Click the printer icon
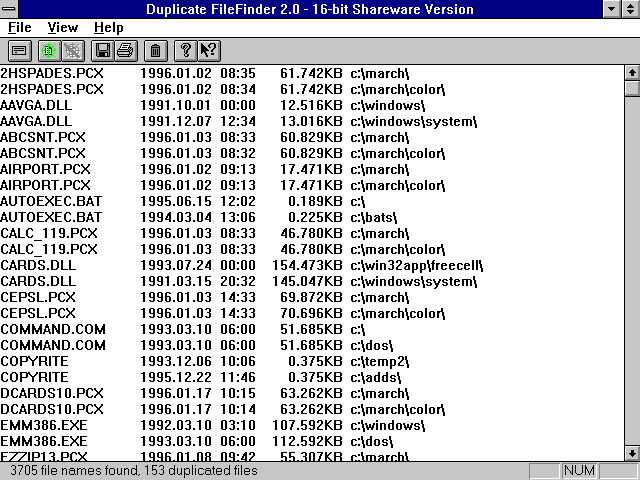Image resolution: width=640 pixels, height=480 pixels. [x=125, y=49]
